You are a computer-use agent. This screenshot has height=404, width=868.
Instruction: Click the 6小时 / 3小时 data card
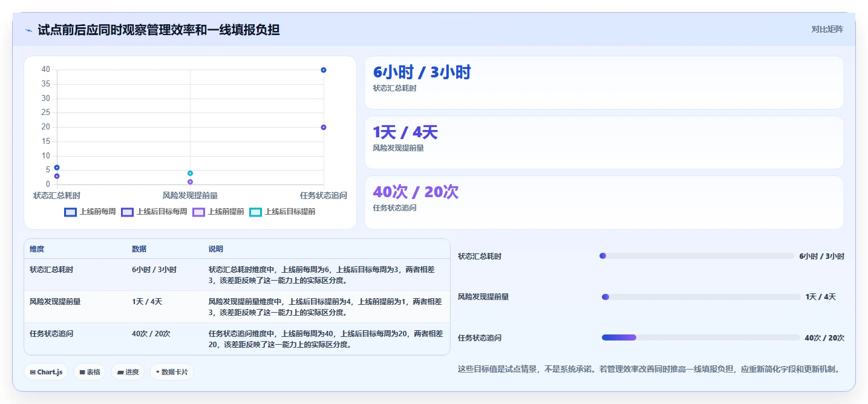pyautogui.click(x=604, y=82)
